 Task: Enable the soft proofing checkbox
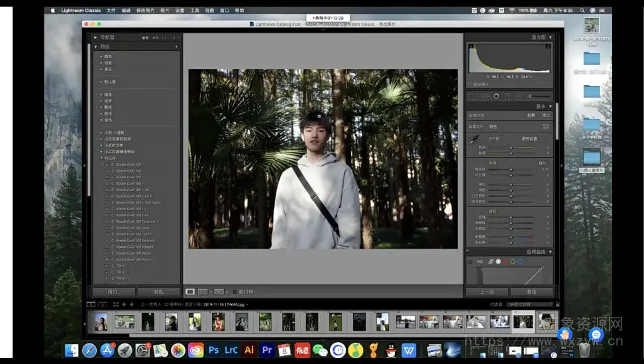[235, 292]
